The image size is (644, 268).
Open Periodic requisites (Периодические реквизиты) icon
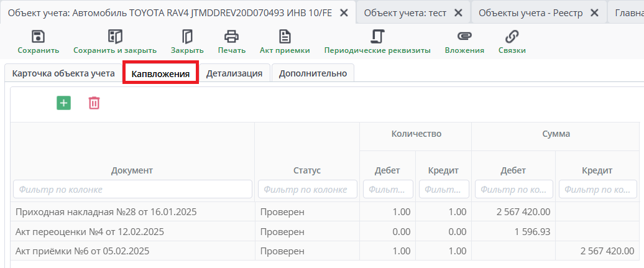tap(377, 37)
